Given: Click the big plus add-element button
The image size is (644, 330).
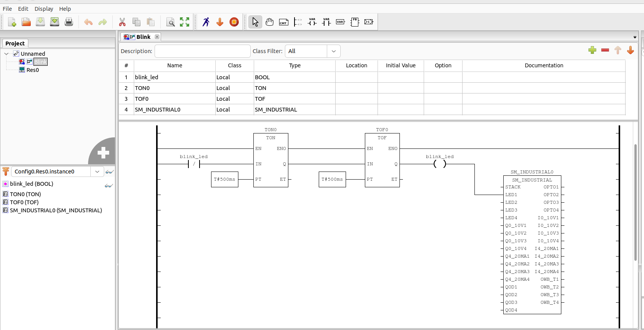Looking at the screenshot, I should tap(103, 152).
